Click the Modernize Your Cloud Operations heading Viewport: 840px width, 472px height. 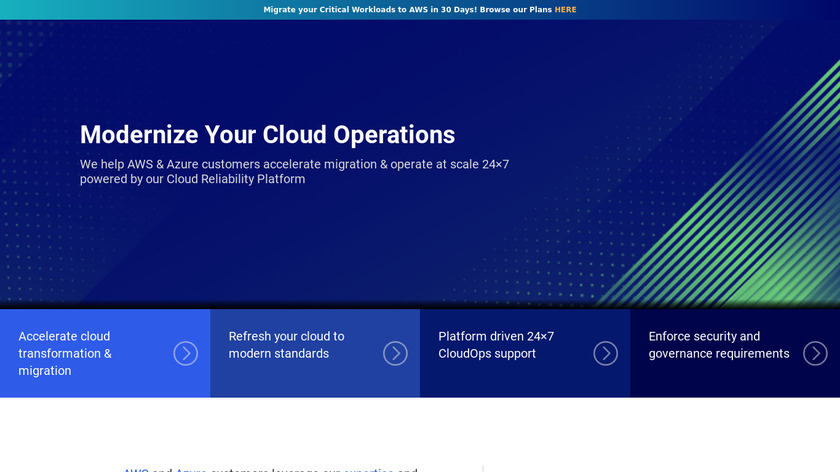tap(267, 134)
